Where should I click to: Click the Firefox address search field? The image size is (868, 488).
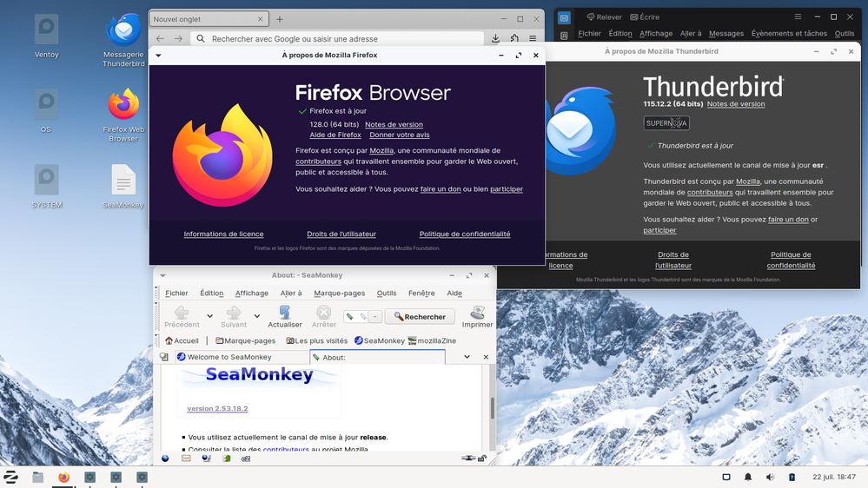point(339,38)
